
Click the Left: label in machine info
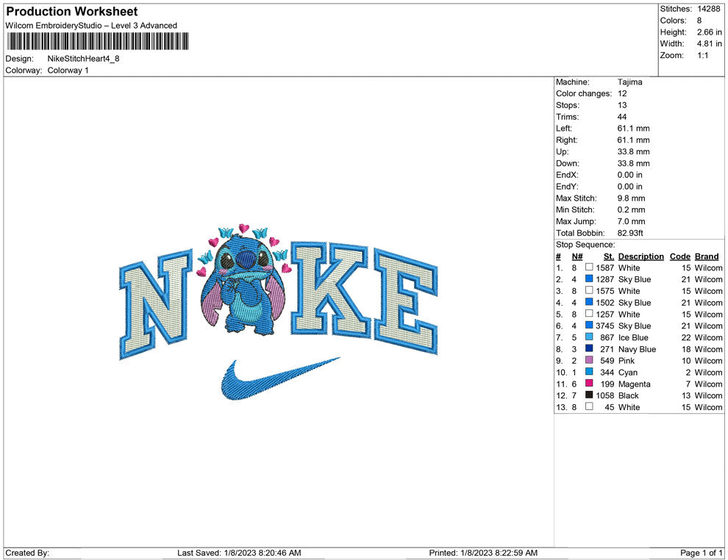[563, 128]
